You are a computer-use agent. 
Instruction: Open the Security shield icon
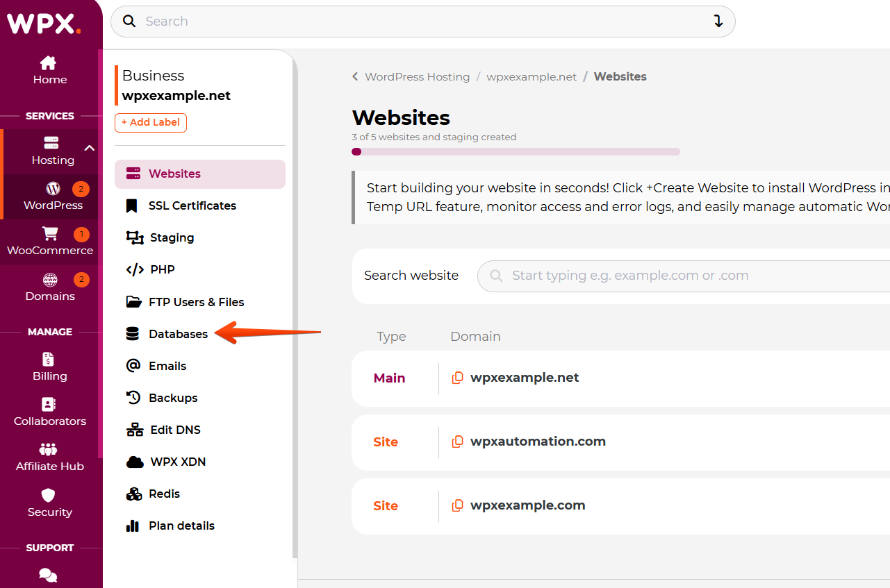[x=48, y=495]
